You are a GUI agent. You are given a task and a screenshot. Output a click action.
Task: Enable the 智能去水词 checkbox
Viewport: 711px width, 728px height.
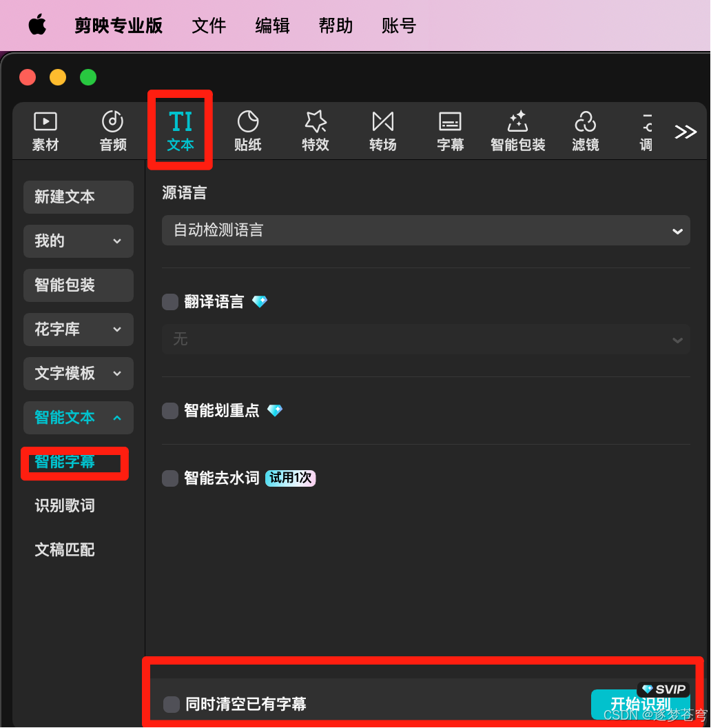pos(170,478)
